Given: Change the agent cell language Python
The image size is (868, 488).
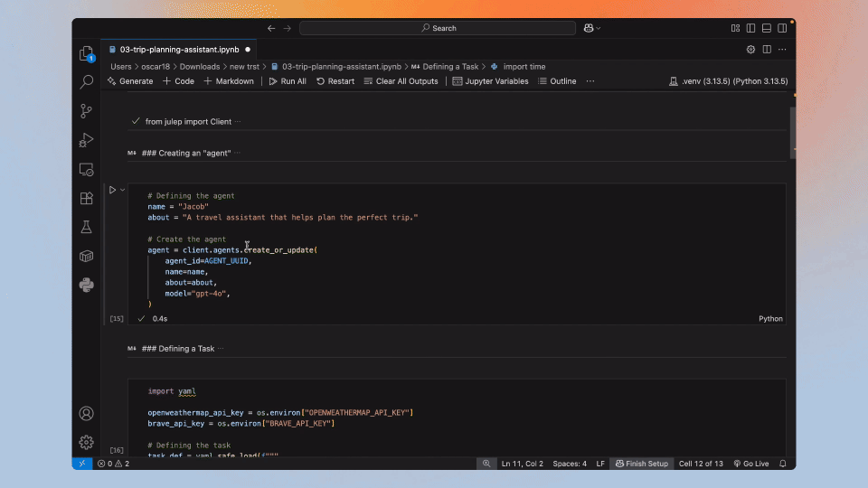Looking at the screenshot, I should [770, 319].
